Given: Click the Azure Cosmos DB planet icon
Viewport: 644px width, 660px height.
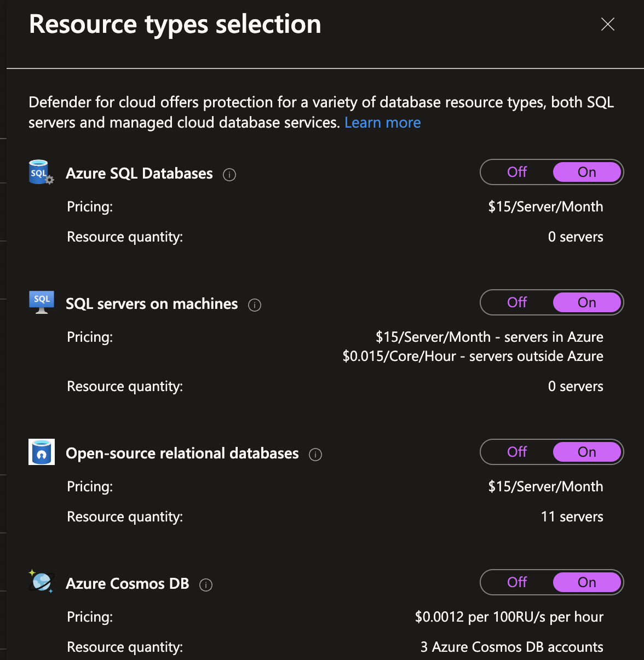Looking at the screenshot, I should (41, 582).
